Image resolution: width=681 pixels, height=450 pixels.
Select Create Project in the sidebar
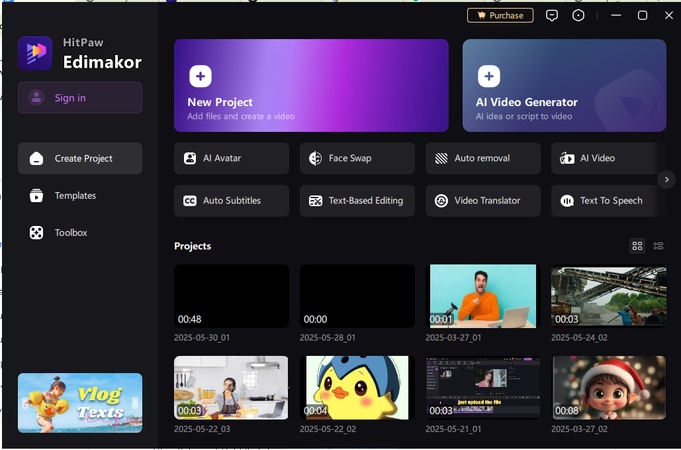[x=80, y=159]
